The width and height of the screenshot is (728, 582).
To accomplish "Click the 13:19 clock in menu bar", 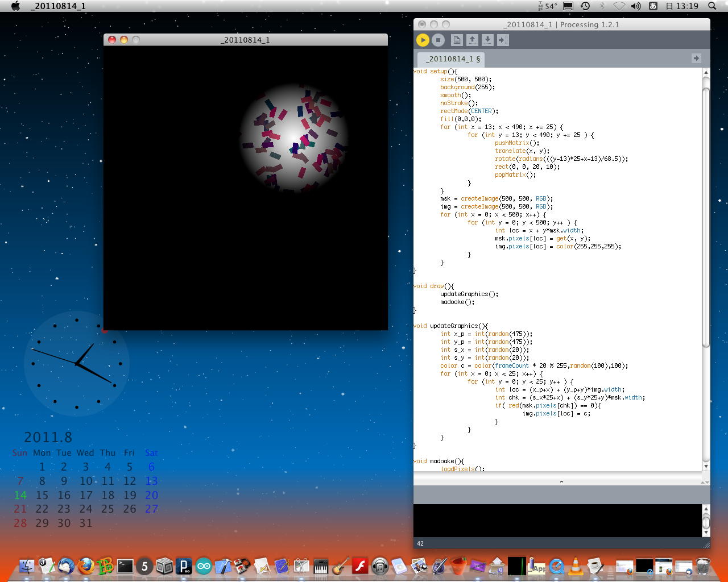I will click(x=682, y=6).
